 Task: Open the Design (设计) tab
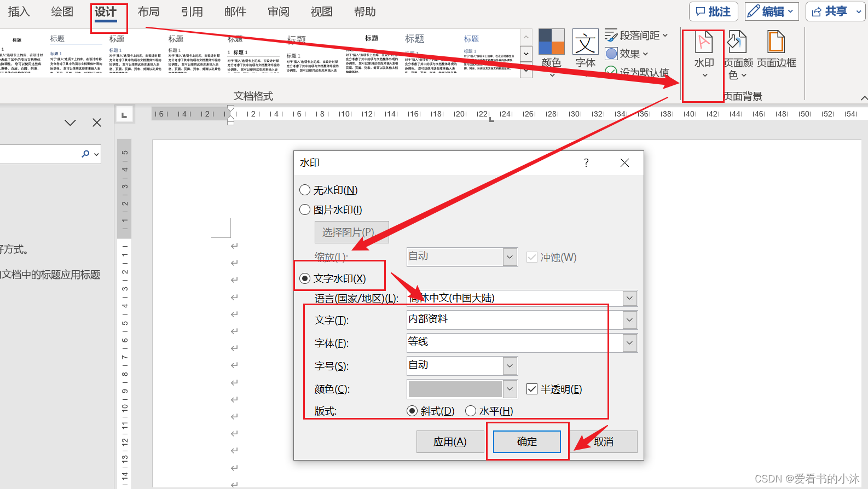pyautogui.click(x=106, y=11)
